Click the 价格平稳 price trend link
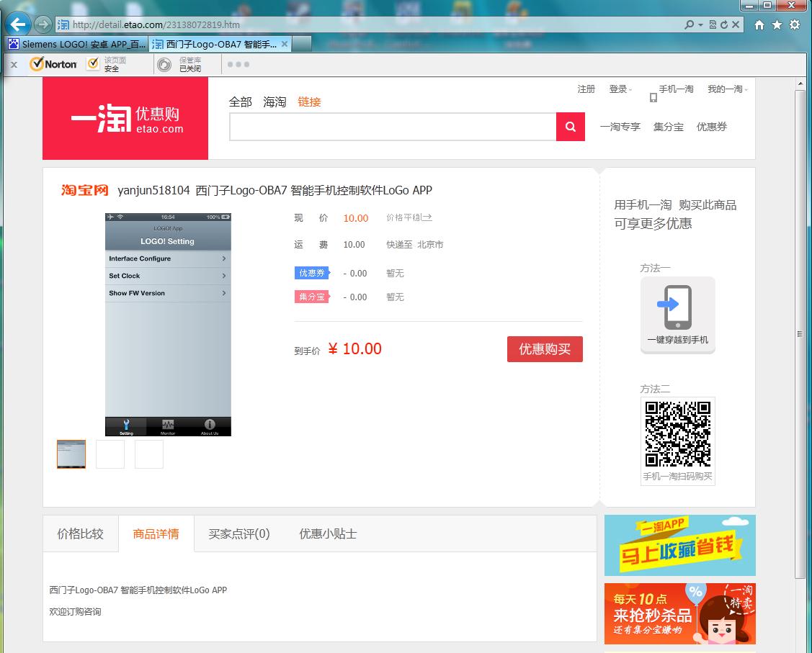Screen dimensions: 812x653 pos(409,218)
